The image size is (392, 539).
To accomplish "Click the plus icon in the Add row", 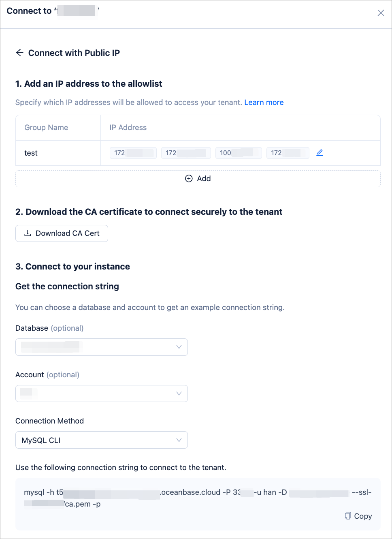I will click(x=189, y=179).
